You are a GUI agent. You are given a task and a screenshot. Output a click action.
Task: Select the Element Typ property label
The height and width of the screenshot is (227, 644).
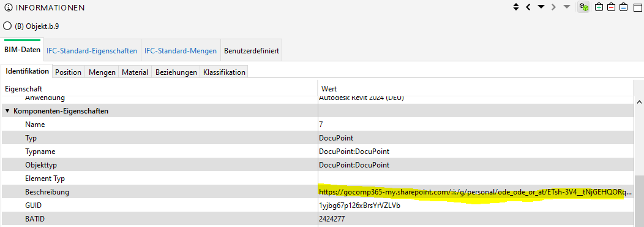coord(45,179)
